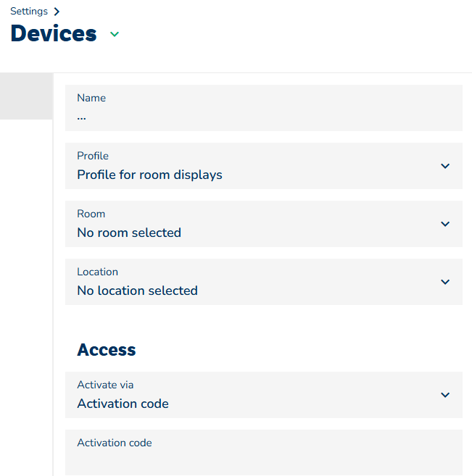Open the 'No location selected' dropdown

137,291
